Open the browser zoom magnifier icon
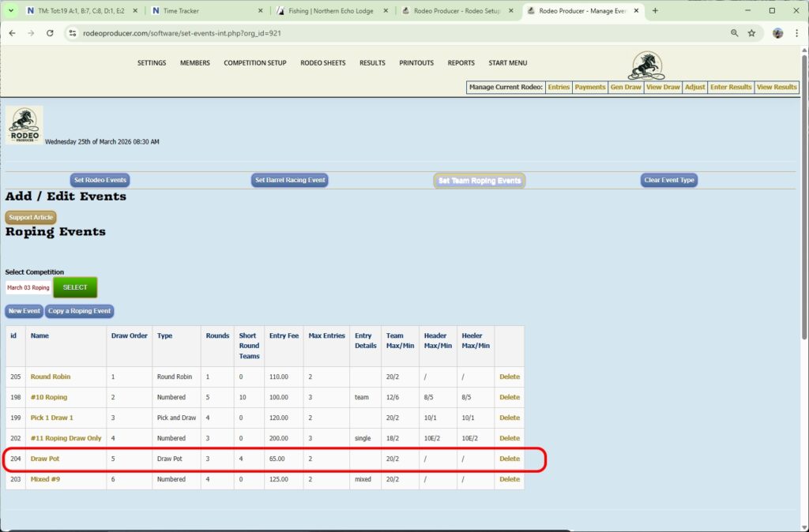 click(x=734, y=33)
